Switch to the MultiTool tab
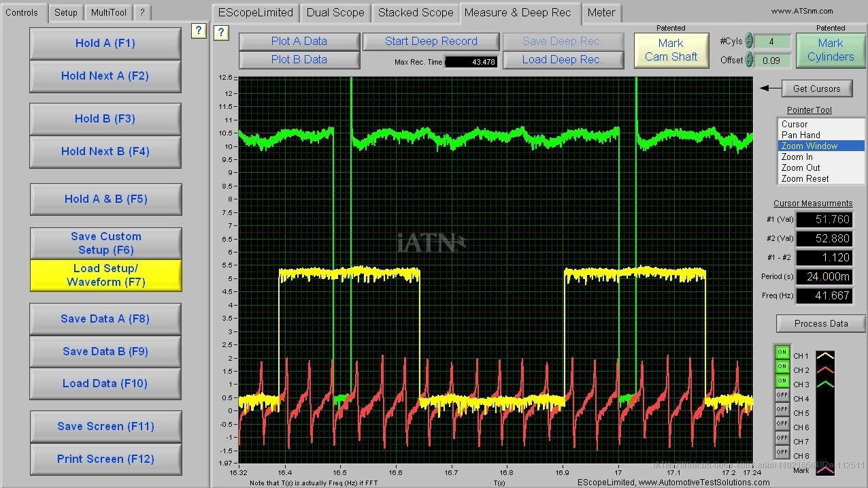 [109, 12]
